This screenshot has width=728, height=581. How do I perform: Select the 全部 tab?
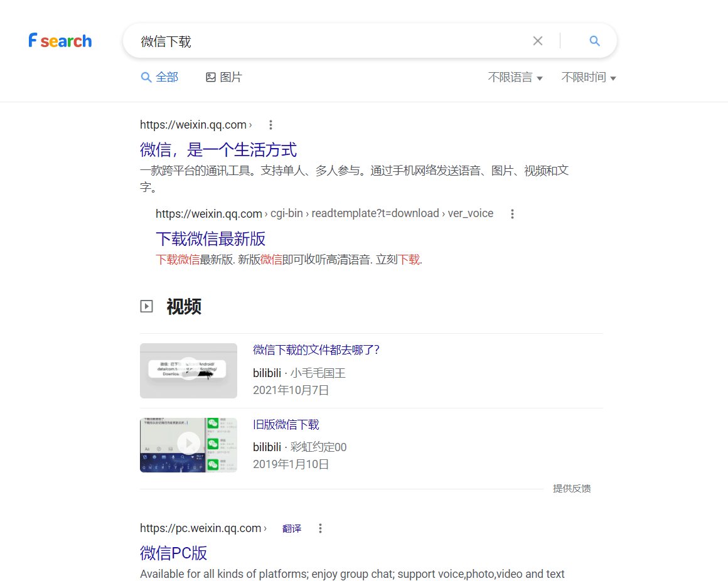[x=159, y=77]
